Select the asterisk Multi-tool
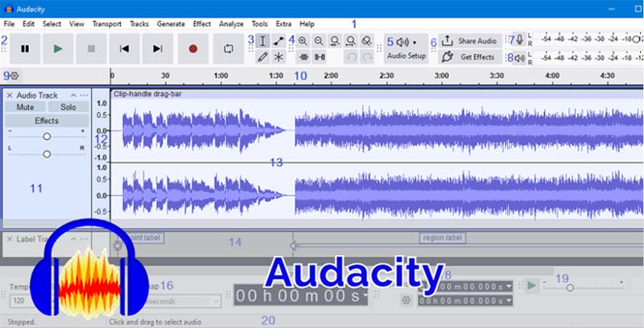The image size is (644, 328). (279, 56)
